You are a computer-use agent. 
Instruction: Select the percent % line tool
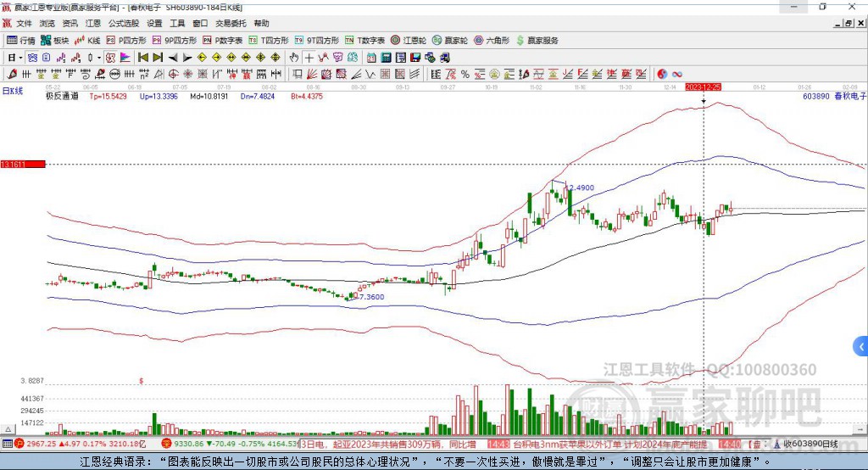point(465,75)
